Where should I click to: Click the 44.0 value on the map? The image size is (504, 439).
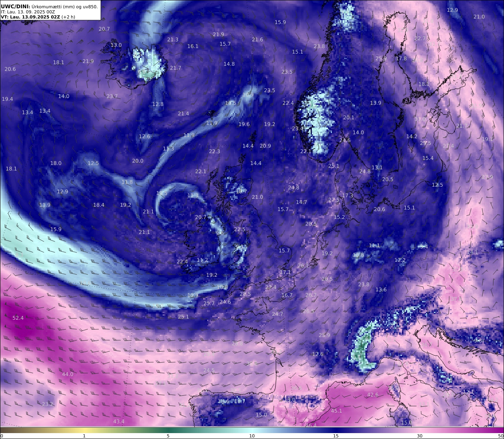tap(68, 374)
